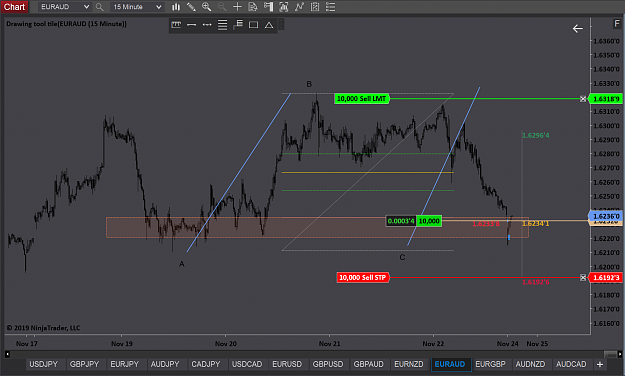
Task: Toggle the Chart Trader panel icon
Action: pyautogui.click(x=268, y=7)
